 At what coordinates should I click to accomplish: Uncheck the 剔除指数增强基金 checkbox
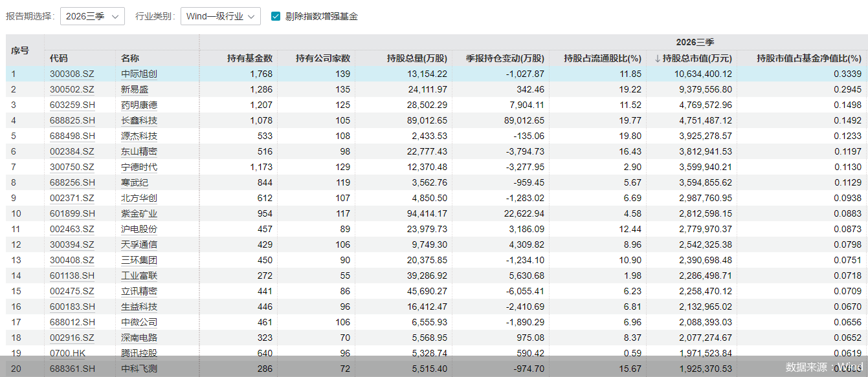276,16
